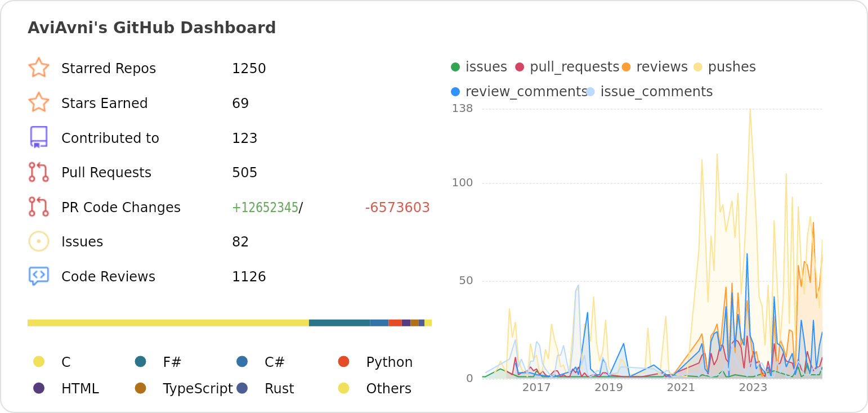Click the red Python segment of language bar

click(x=395, y=323)
